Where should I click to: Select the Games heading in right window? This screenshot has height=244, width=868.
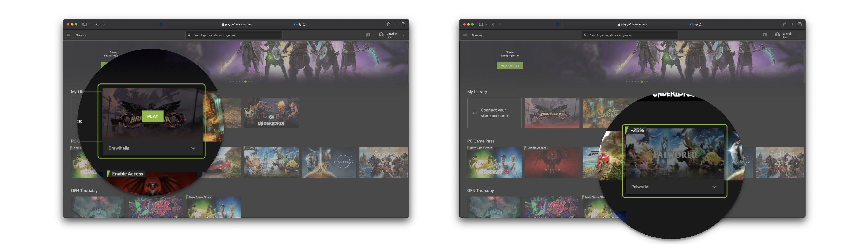click(477, 35)
